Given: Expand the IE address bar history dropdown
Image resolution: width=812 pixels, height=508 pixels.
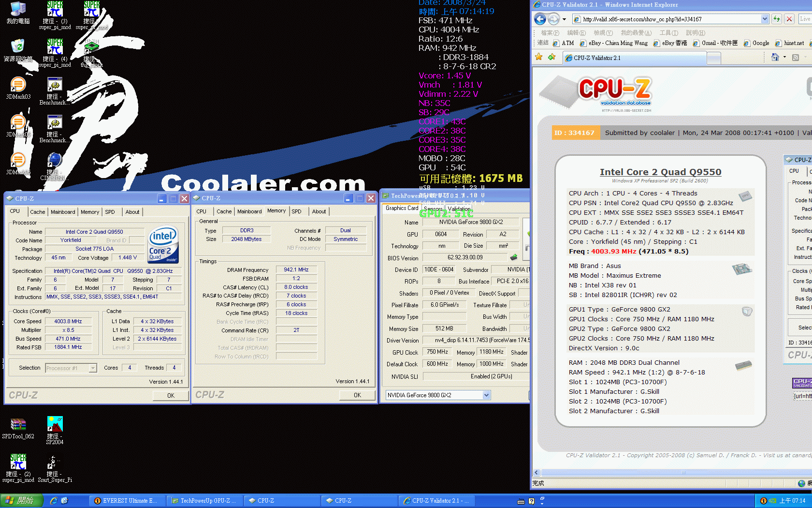Looking at the screenshot, I should [765, 19].
